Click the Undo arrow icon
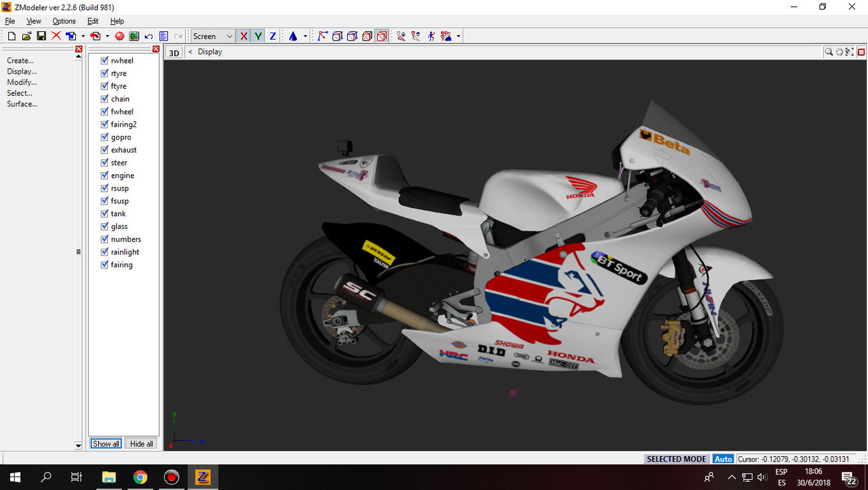Viewport: 868px width, 490px height. (x=149, y=36)
